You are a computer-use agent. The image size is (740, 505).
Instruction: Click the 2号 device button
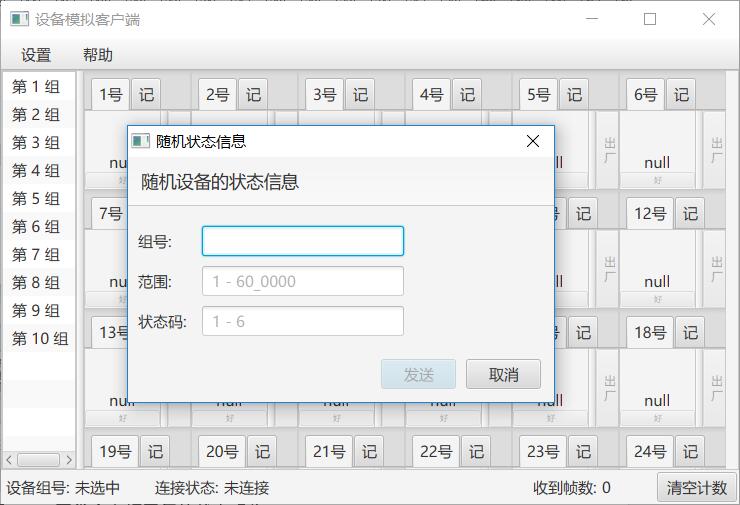[x=218, y=94]
